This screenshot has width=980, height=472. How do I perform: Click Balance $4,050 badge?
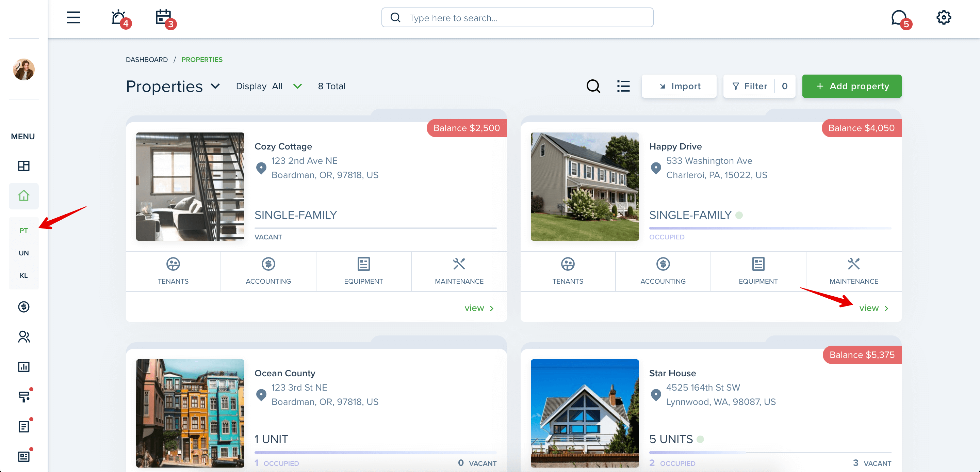coord(861,128)
